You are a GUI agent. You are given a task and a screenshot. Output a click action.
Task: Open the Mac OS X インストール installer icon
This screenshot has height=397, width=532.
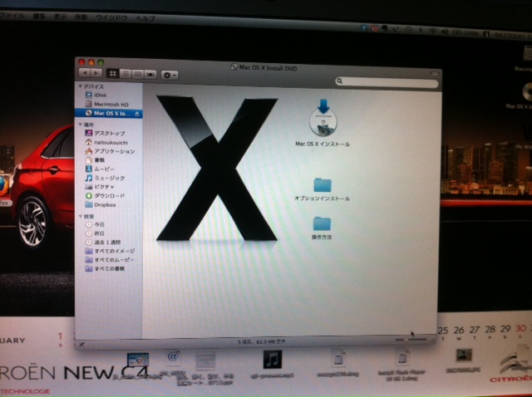tap(323, 120)
